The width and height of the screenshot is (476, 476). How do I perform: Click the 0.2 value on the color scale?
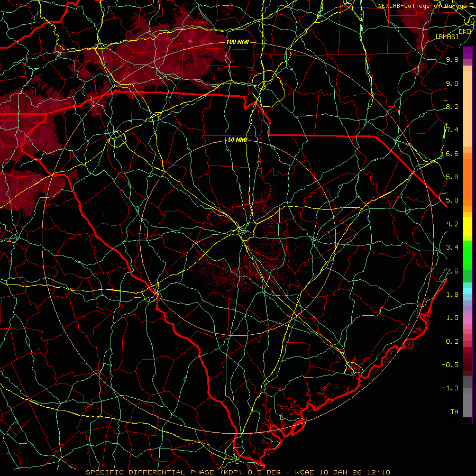point(452,341)
